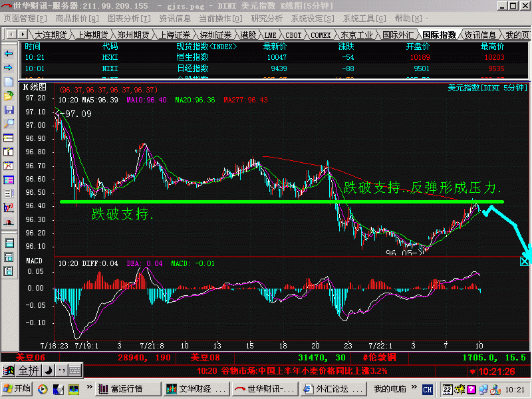The image size is (532, 399).
Task: Switch to the 国际外汇 tab
Action: pos(398,35)
